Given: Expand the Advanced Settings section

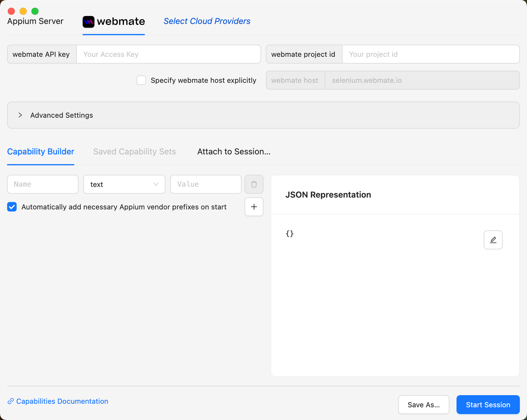Looking at the screenshot, I should coord(263,115).
